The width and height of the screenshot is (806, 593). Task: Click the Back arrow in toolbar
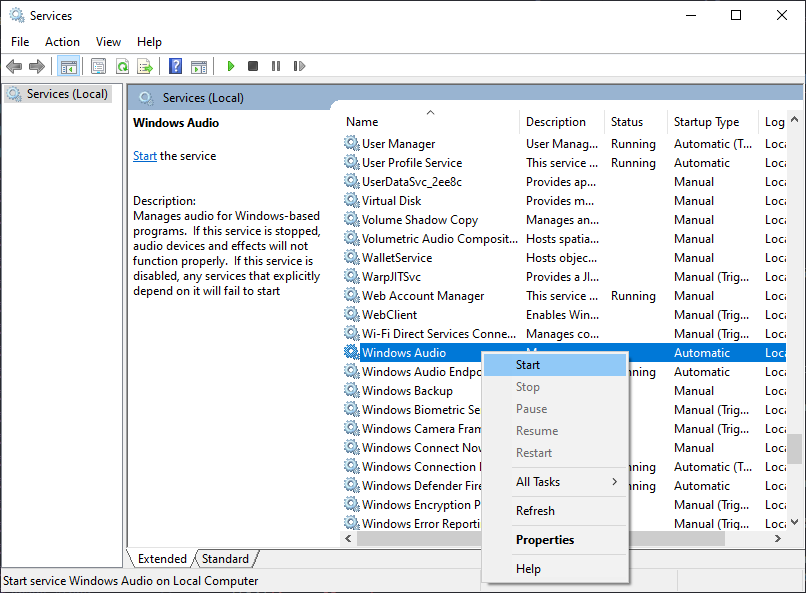pyautogui.click(x=14, y=67)
